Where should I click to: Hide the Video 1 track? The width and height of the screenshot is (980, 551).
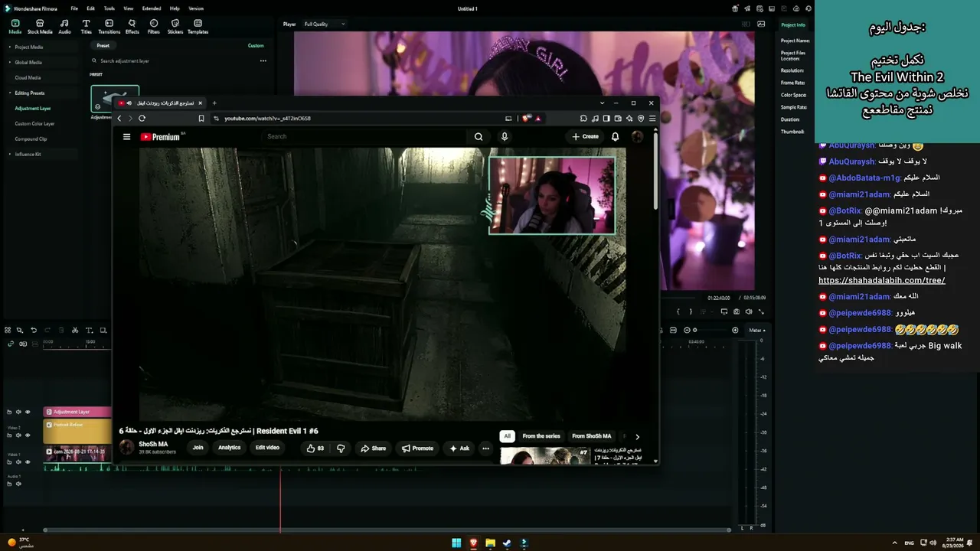(x=28, y=461)
